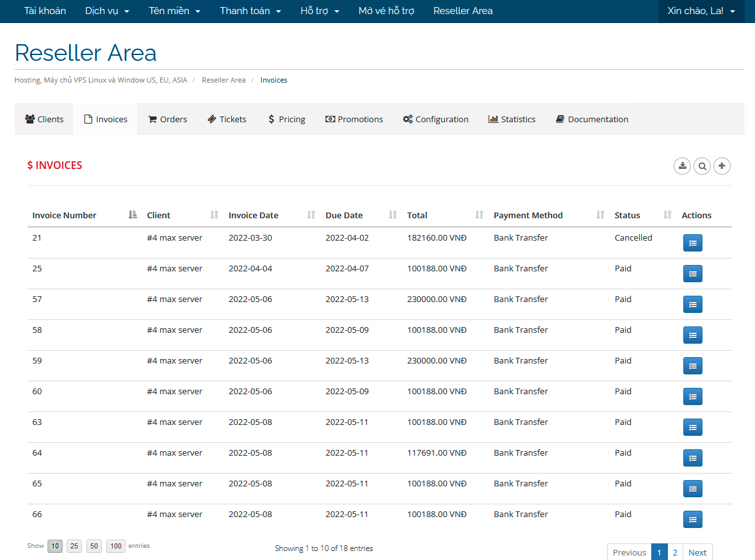Viewport: 755px width, 560px height.
Task: Switch to the Statistics tab
Action: (x=512, y=119)
